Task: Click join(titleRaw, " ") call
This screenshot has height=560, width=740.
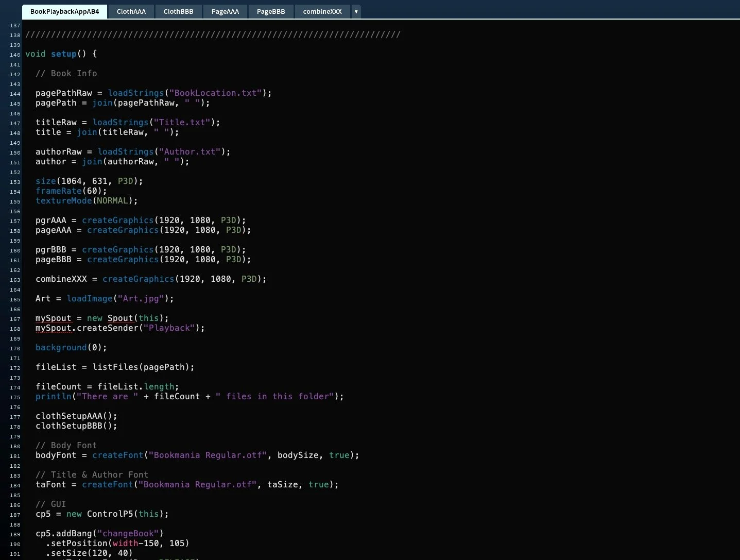Action: 128,132
